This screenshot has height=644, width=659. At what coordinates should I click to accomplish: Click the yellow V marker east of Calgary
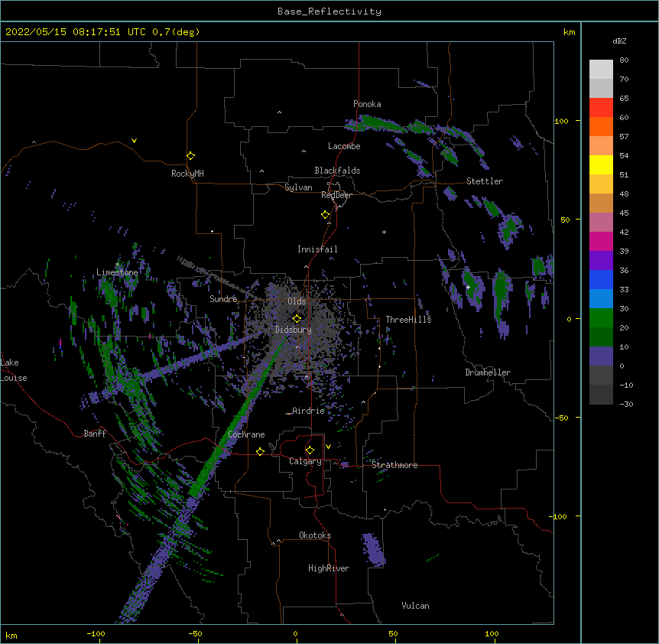[x=328, y=447]
